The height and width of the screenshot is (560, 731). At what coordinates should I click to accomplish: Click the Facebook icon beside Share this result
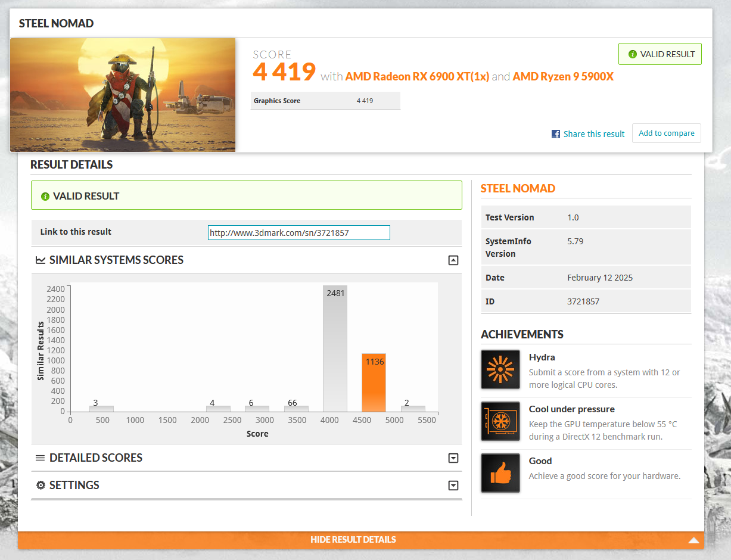pyautogui.click(x=555, y=134)
